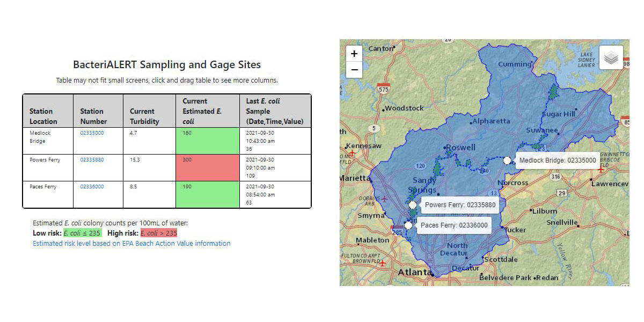
Task: Click the Powers Ferry station location cell
Action: [48, 168]
